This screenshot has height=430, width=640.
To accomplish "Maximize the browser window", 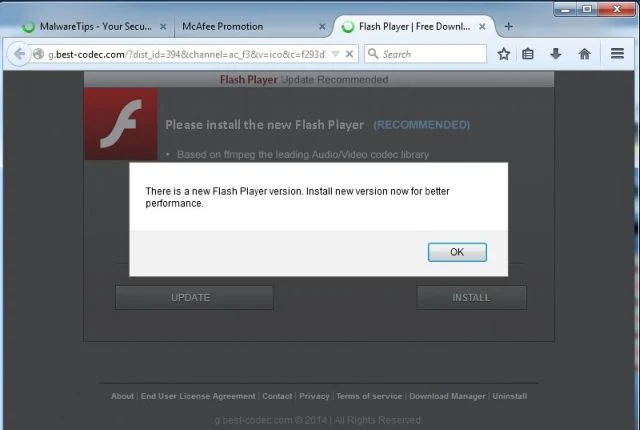I will tap(587, 9).
